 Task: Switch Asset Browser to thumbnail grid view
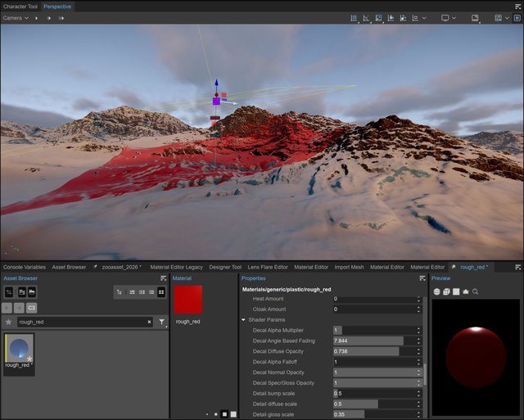click(x=161, y=291)
